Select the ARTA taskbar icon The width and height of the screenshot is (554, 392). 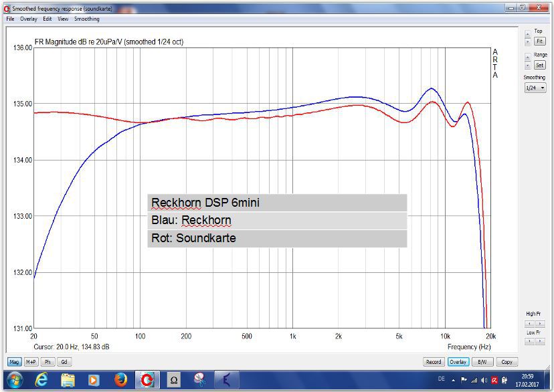147,381
